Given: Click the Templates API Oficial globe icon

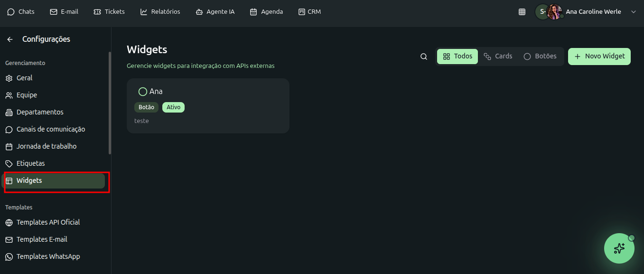Looking at the screenshot, I should [9, 223].
